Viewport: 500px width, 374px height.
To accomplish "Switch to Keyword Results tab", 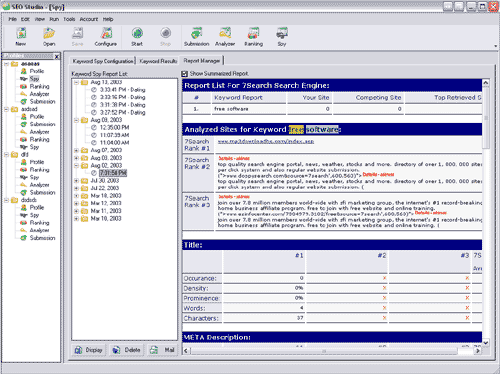I will [x=158, y=61].
